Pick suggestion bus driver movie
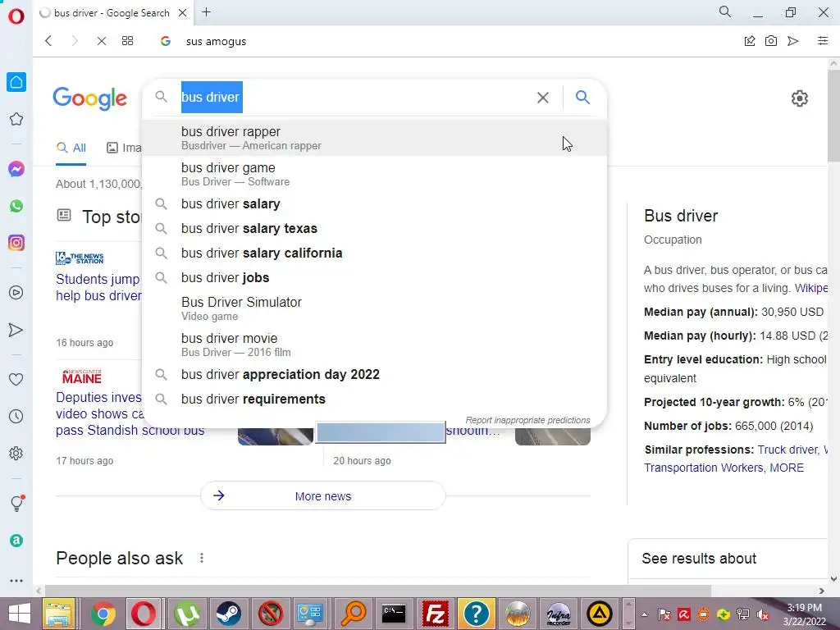The height and width of the screenshot is (630, 840). pyautogui.click(x=374, y=345)
